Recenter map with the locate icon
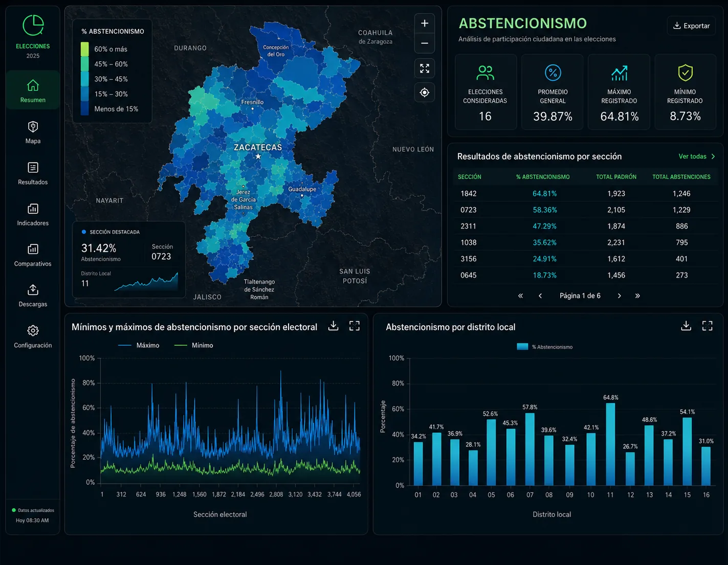The image size is (728, 565). 425,93
